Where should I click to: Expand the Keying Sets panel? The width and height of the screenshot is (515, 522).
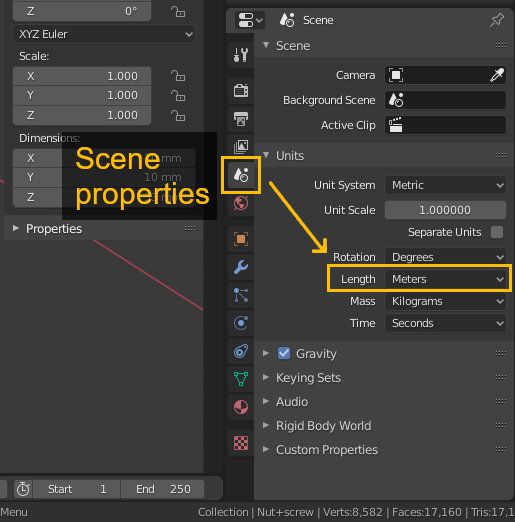266,377
